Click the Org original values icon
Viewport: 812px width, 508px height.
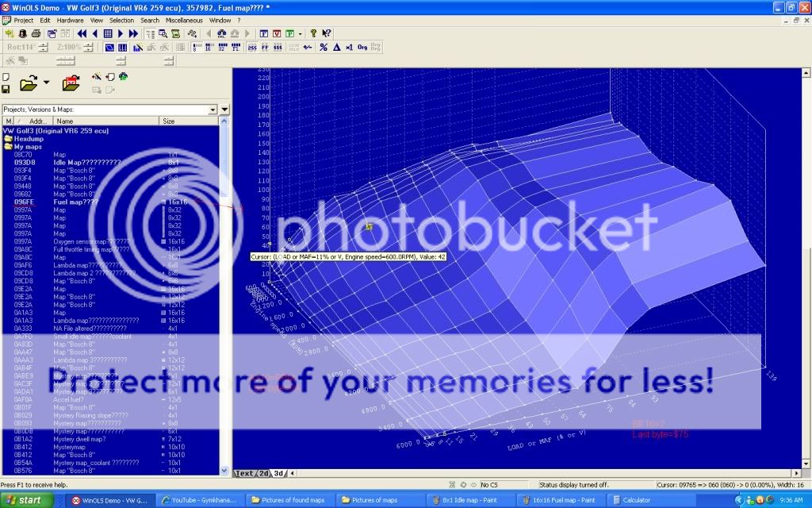pos(362,48)
